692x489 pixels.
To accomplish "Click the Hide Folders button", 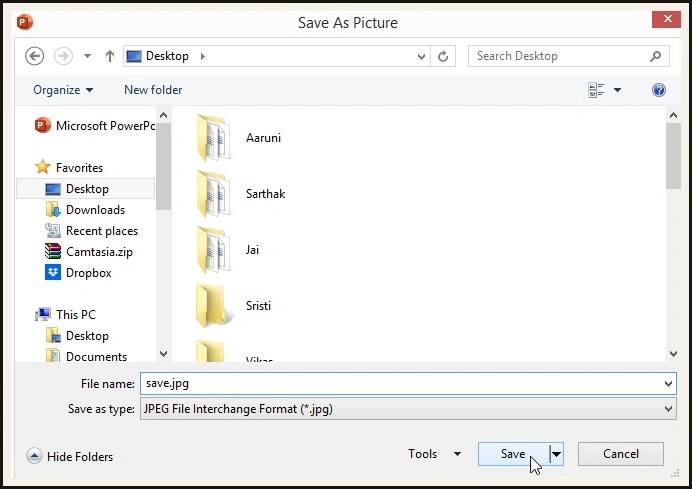I will 70,456.
